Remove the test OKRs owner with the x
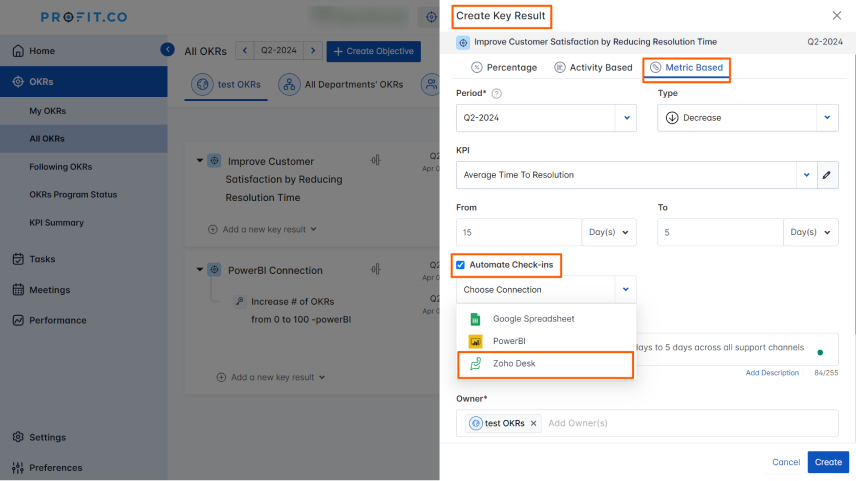Viewport: 856px width, 481px height. click(x=533, y=423)
